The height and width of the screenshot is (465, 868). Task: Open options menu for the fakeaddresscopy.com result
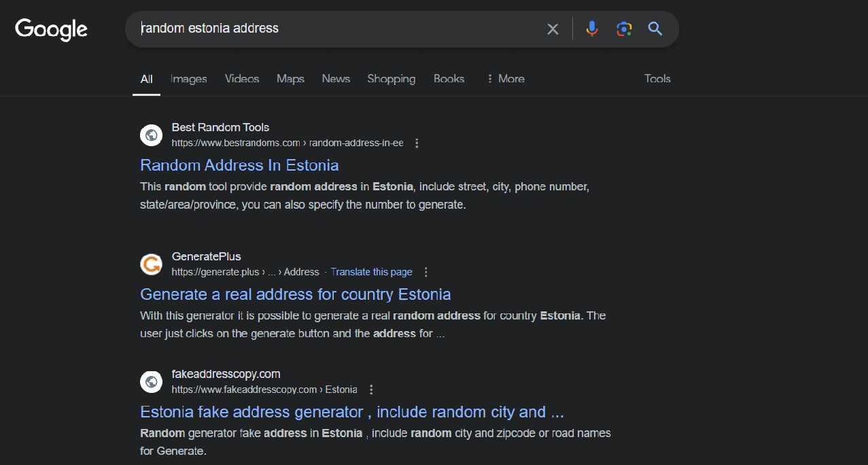[371, 390]
